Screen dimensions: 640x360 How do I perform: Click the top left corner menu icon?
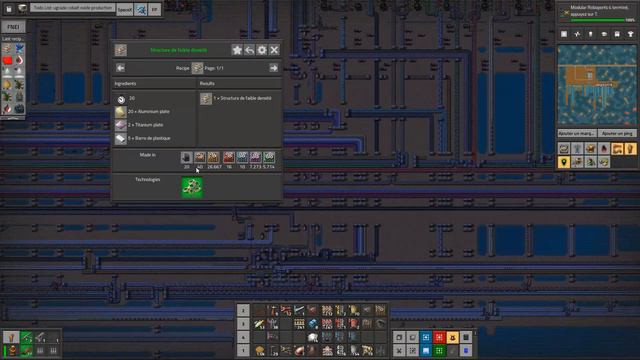[9, 9]
